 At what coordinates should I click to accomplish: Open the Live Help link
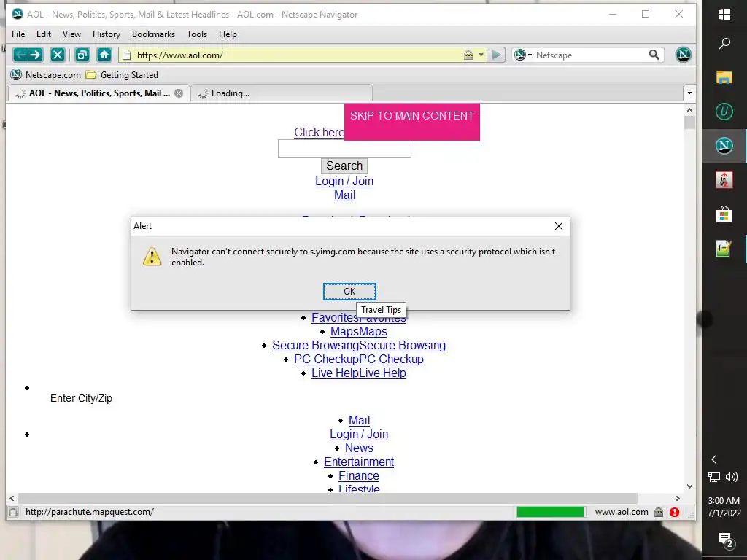[x=359, y=373]
